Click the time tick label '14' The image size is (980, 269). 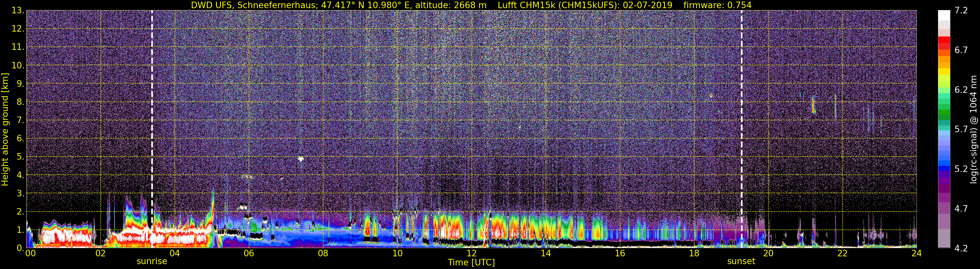tap(545, 253)
